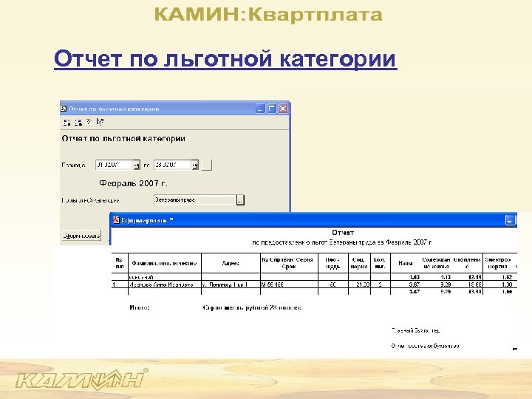Click the blank button after period dates
The image size is (532, 399).
point(207,166)
